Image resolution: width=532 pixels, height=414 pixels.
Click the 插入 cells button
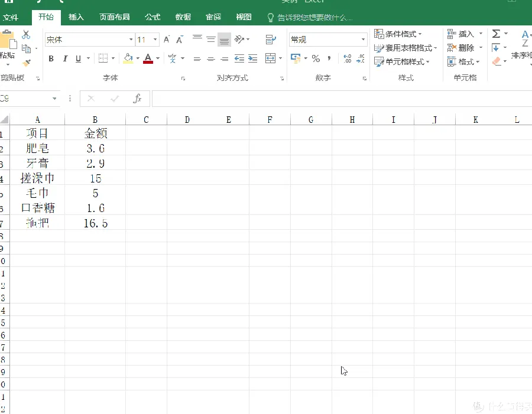click(462, 34)
